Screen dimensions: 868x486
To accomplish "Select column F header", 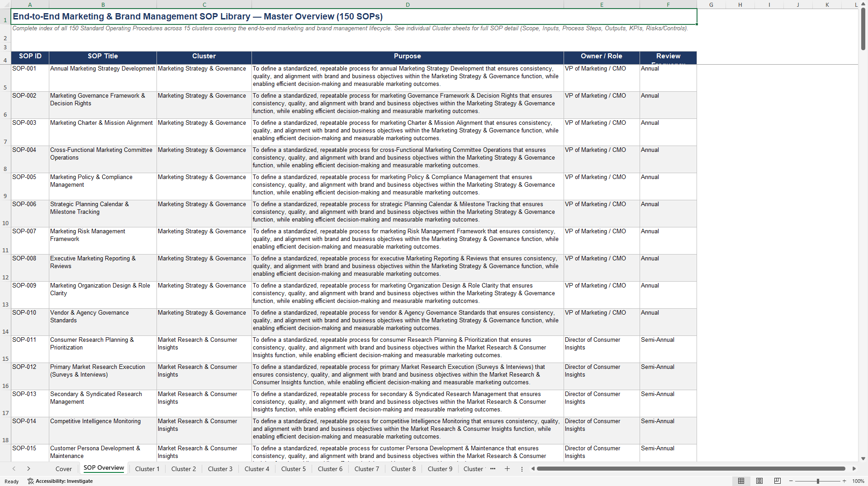I will (x=668, y=5).
